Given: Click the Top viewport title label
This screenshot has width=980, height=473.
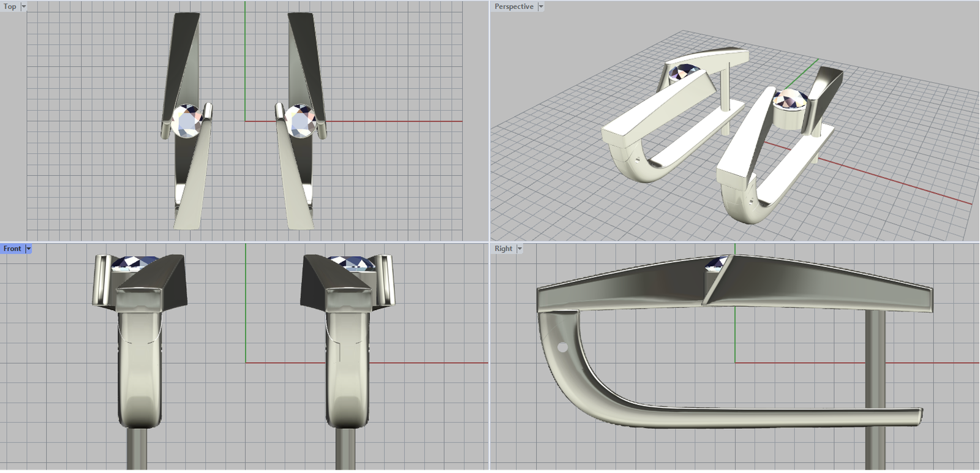Looking at the screenshot, I should coord(10,7).
